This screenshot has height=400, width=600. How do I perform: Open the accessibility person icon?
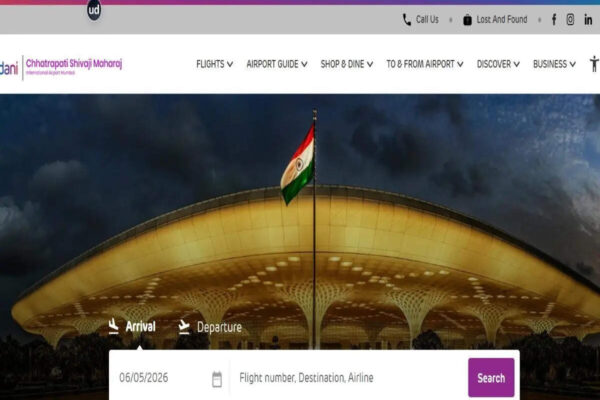click(594, 64)
